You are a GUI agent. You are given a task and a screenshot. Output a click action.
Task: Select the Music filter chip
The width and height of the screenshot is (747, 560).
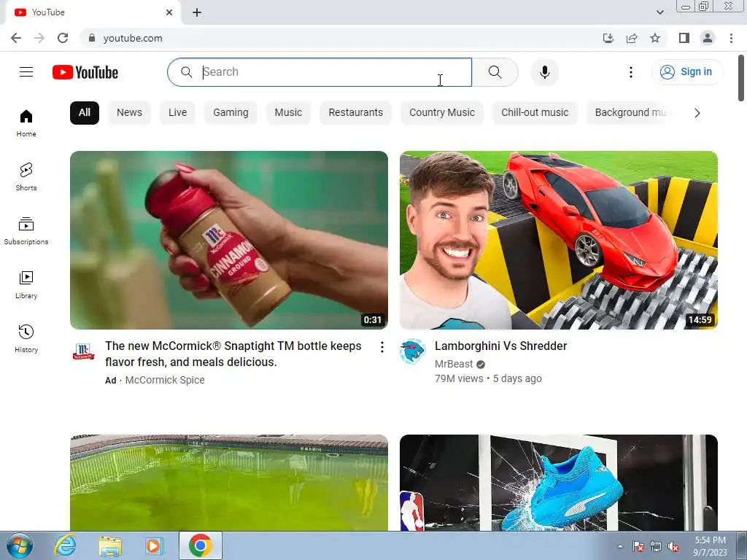[x=288, y=113]
